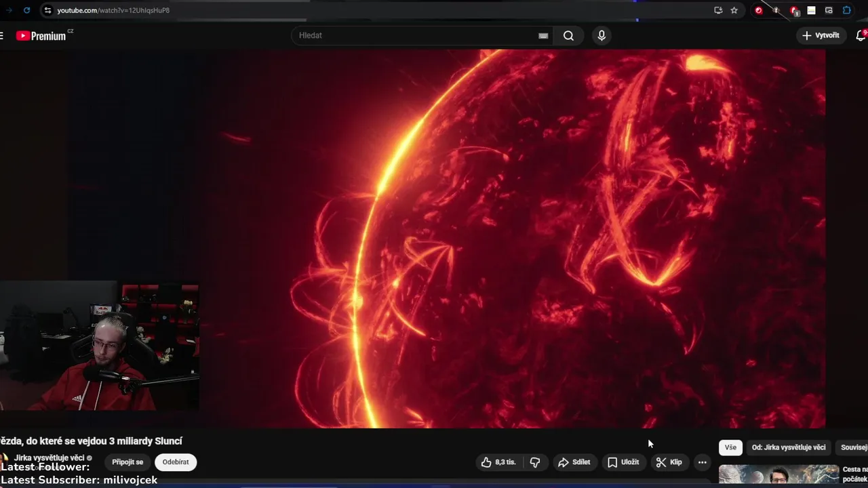Click the streamer webcam overlay
This screenshot has height=488, width=868.
coord(100,346)
